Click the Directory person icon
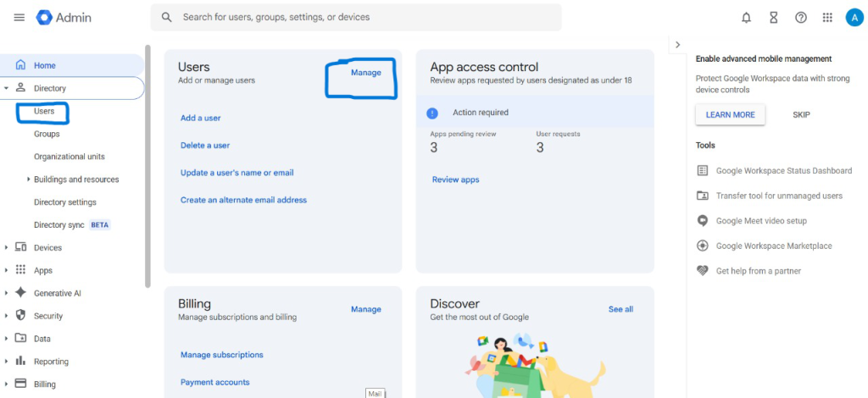Screen dimensions: 868x398 pos(20,87)
